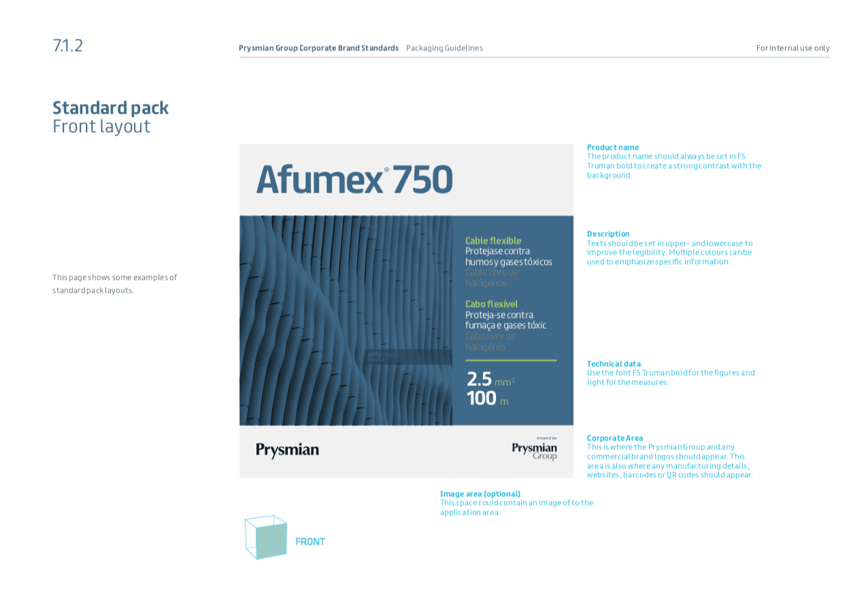Click the FRONT label next to cube
Viewport: 868px width, 614px height.
point(310,542)
